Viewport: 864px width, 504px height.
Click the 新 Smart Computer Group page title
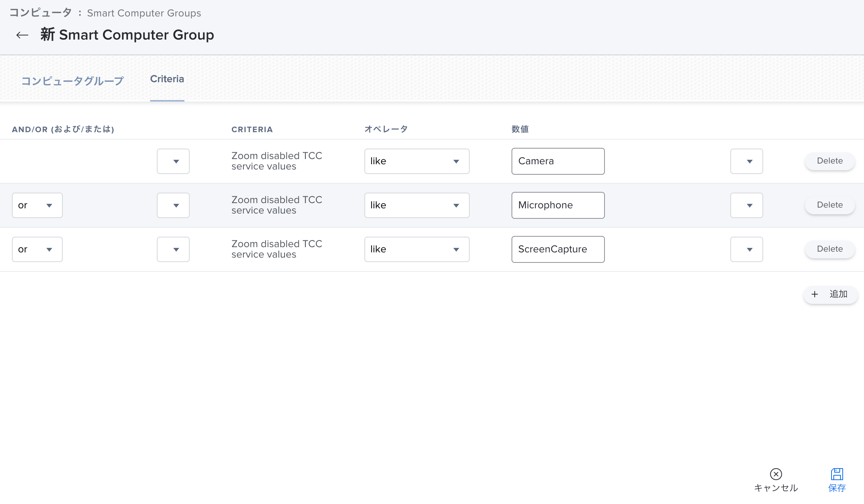(x=127, y=35)
